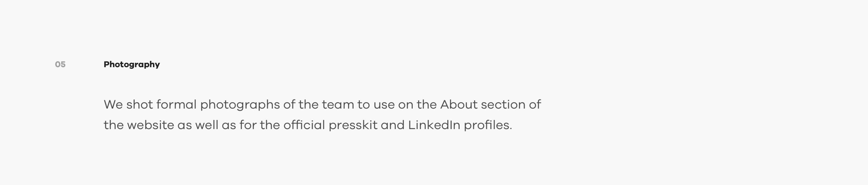
Task: Select the bold Photography heading
Action: (132, 65)
